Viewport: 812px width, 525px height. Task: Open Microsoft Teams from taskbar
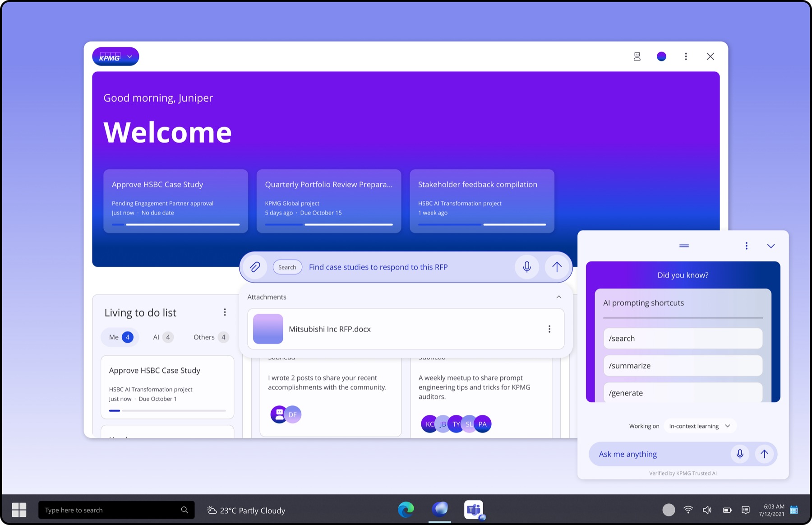click(x=474, y=510)
